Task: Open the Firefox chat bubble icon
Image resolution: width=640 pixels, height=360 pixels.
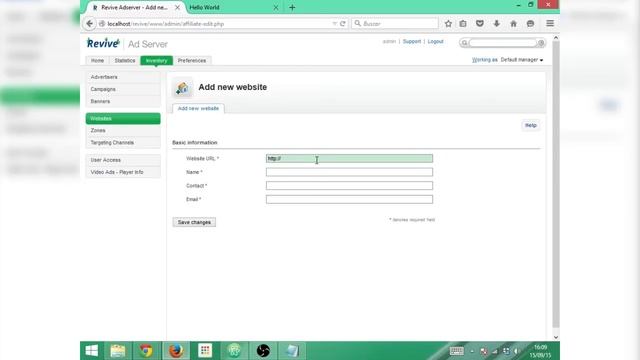Action: coord(530,24)
